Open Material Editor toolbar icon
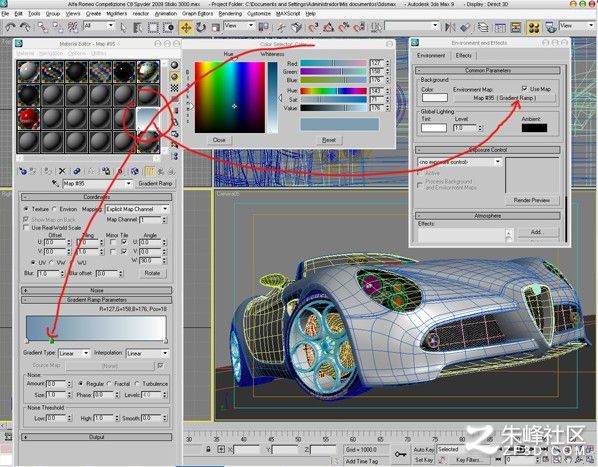The height and width of the screenshot is (467, 598). 534,27
